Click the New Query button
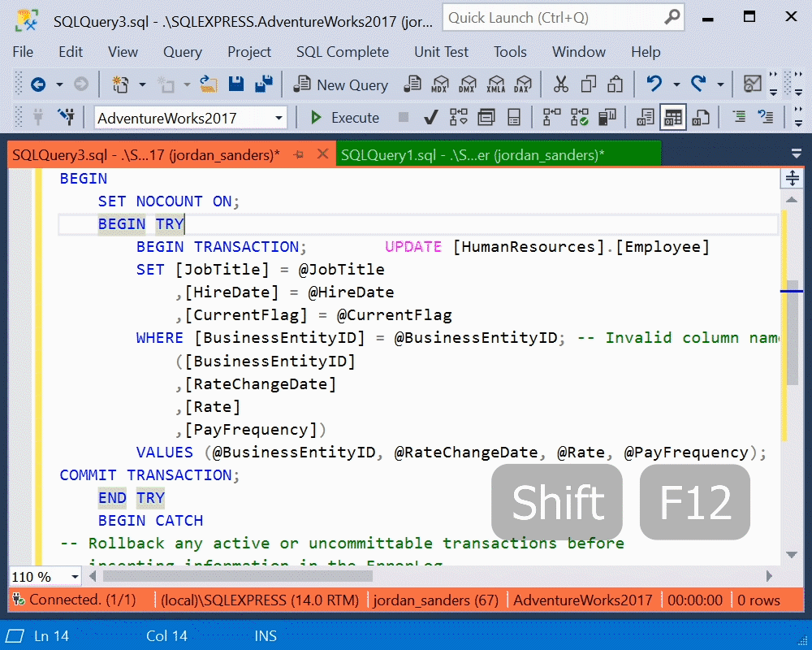The width and height of the screenshot is (812, 650). 341,84
